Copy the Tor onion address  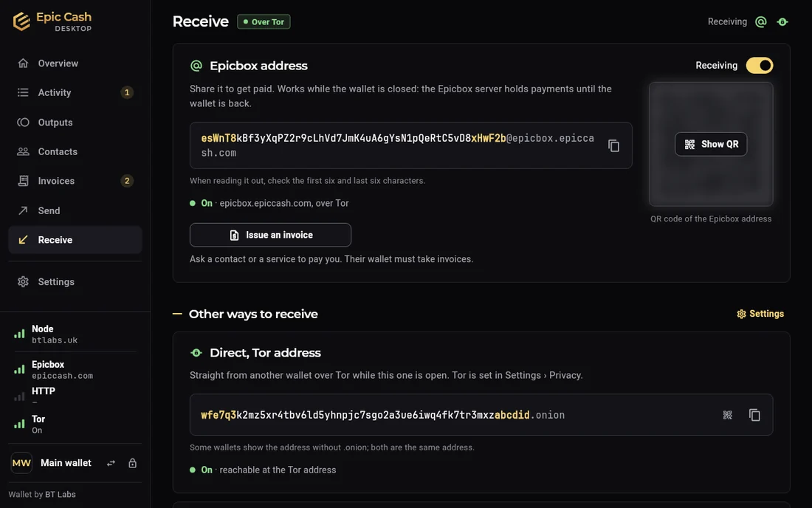pos(754,415)
